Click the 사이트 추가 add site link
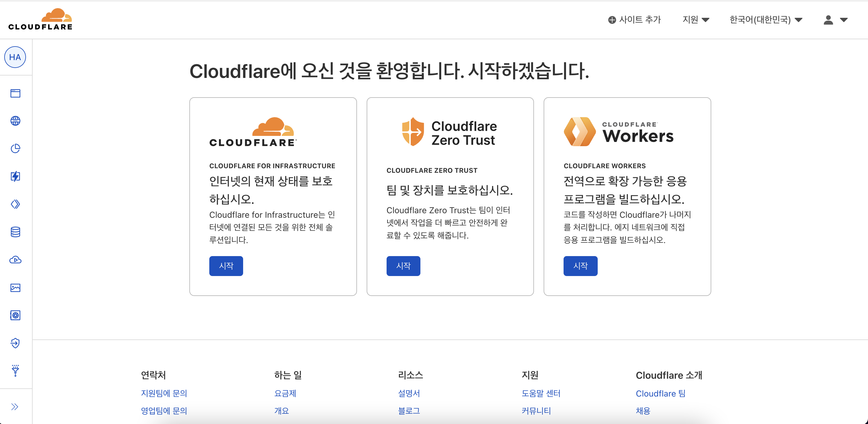 (x=635, y=20)
